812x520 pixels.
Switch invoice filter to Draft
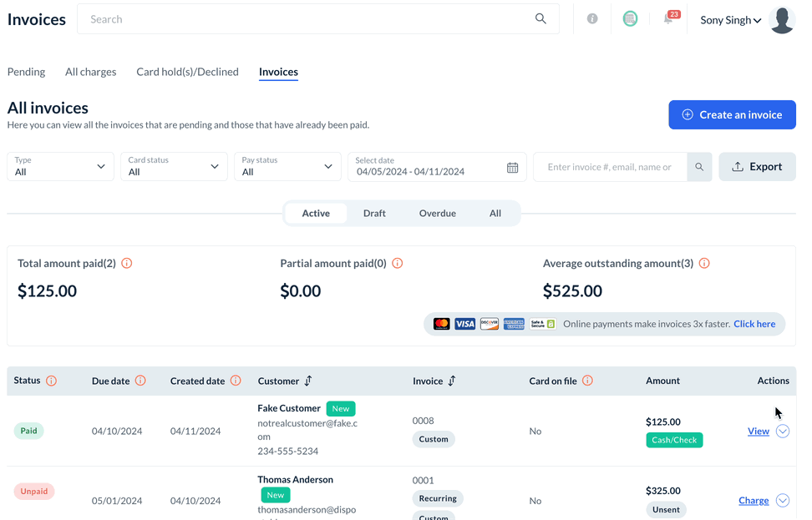(x=374, y=213)
